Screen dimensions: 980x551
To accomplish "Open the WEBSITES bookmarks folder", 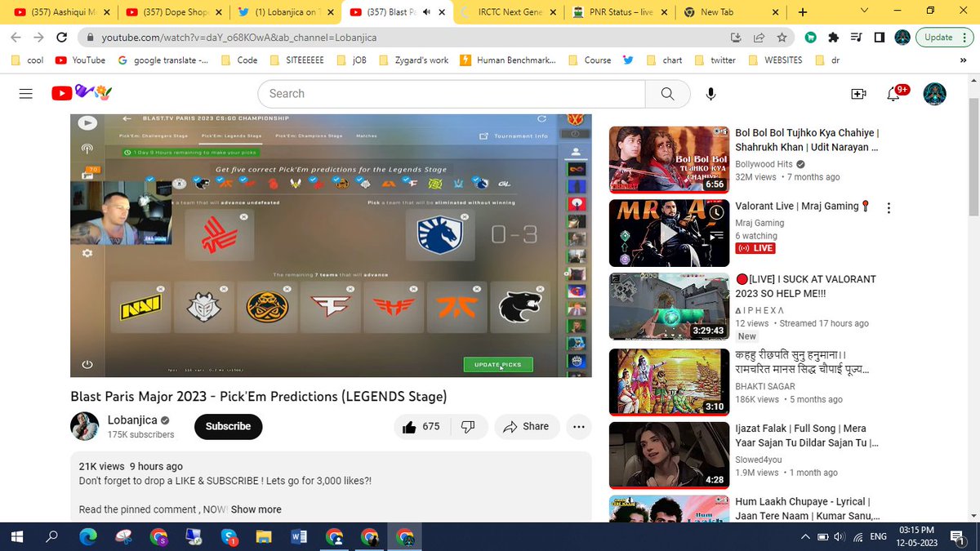I will click(x=774, y=60).
